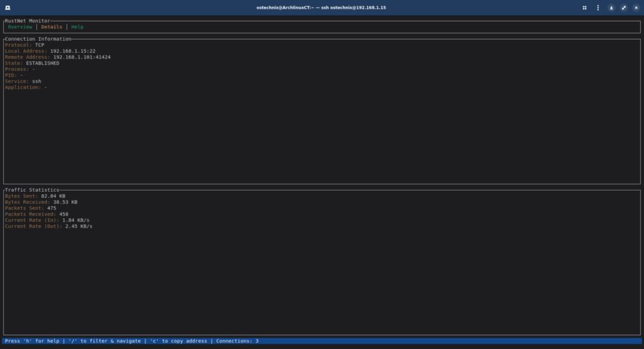Close the SSH terminal window
The image size is (644, 349).
[635, 8]
